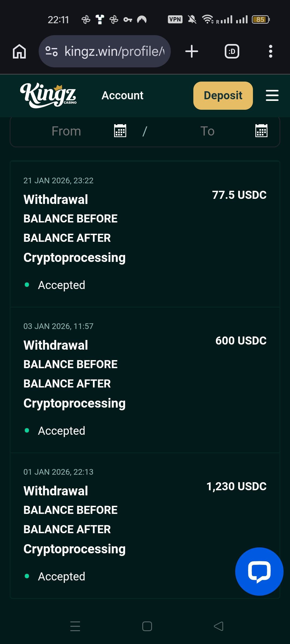Viewport: 290px width, 644px height.
Task: Tap the Account header title
Action: pos(122,96)
